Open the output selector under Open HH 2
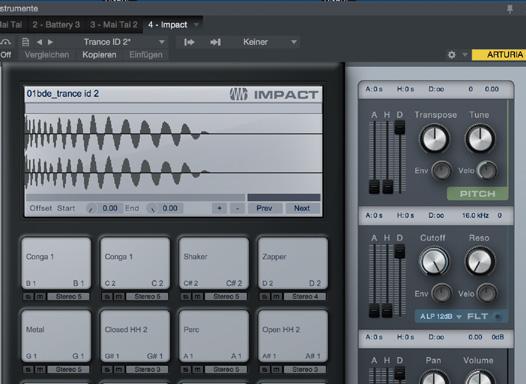The width and height of the screenshot is (526, 384). [x=305, y=369]
